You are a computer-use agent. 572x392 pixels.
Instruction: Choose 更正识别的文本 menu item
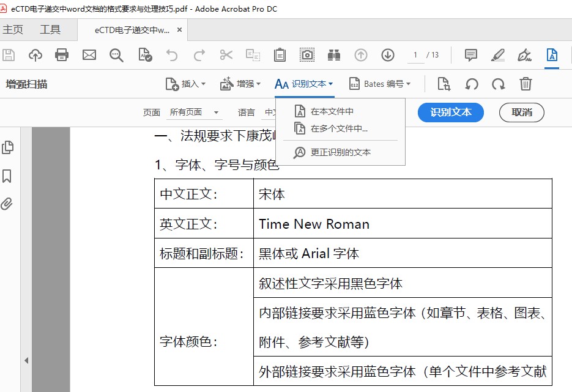pyautogui.click(x=340, y=152)
